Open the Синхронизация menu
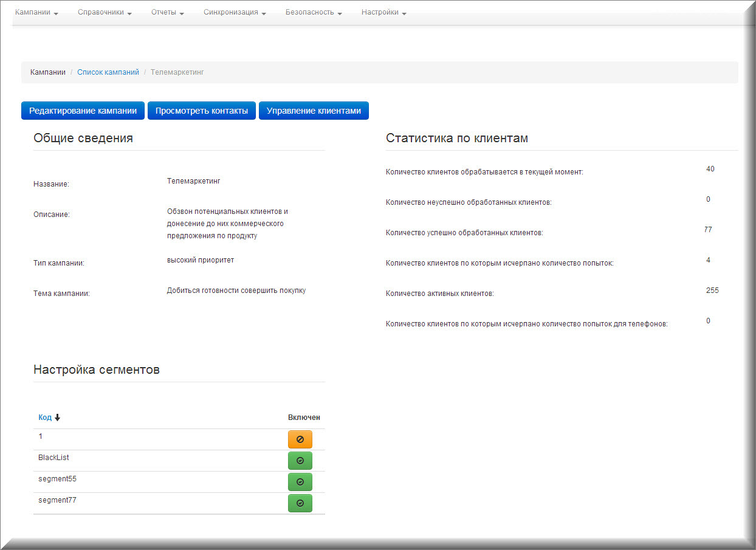The width and height of the screenshot is (756, 550). pos(235,12)
